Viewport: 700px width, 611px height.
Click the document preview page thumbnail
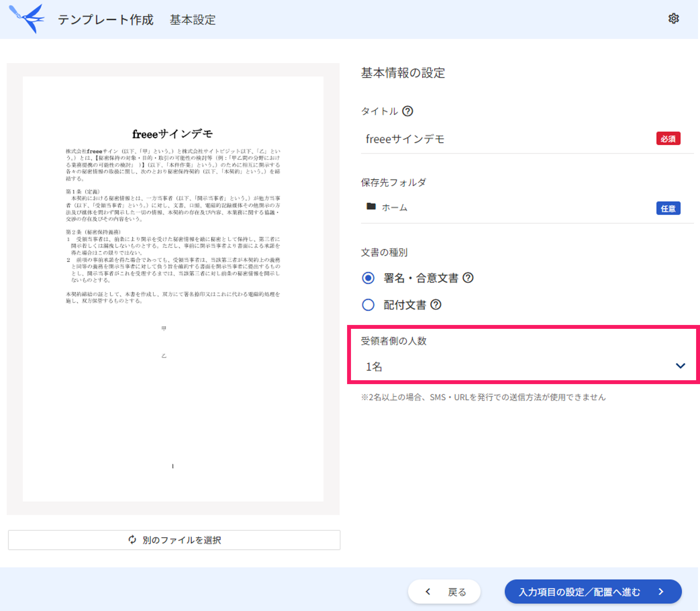[x=173, y=289]
